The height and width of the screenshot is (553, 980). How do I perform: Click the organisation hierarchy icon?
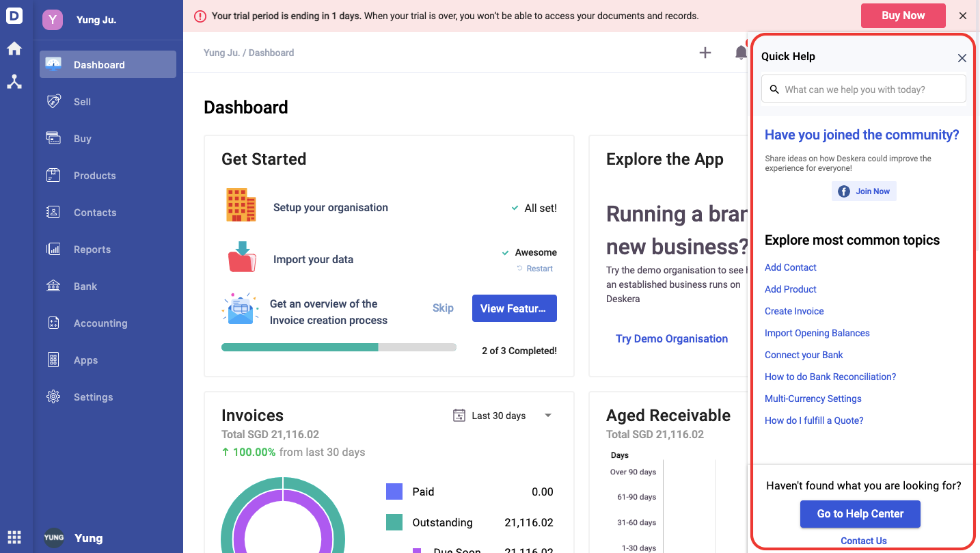(x=14, y=82)
